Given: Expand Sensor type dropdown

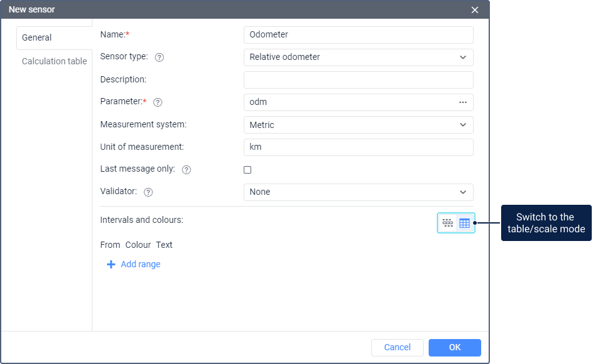Looking at the screenshot, I should click(358, 57).
